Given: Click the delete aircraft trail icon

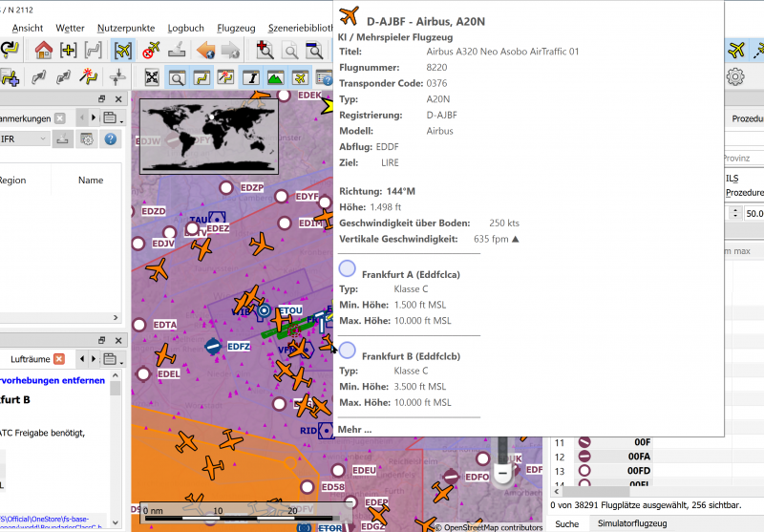Looking at the screenshot, I should pyautogui.click(x=151, y=50).
